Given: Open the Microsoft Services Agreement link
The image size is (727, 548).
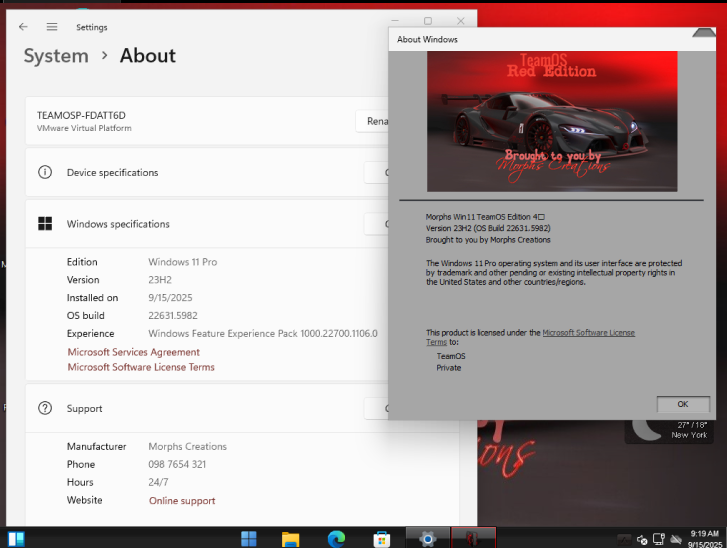Looking at the screenshot, I should pos(134,352).
